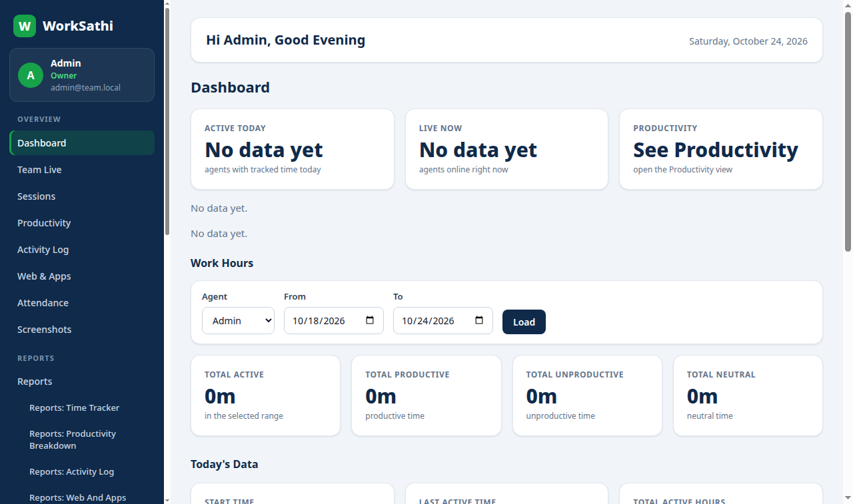Click the Work Hours heading
Screen dimensions: 853x504
[222, 263]
